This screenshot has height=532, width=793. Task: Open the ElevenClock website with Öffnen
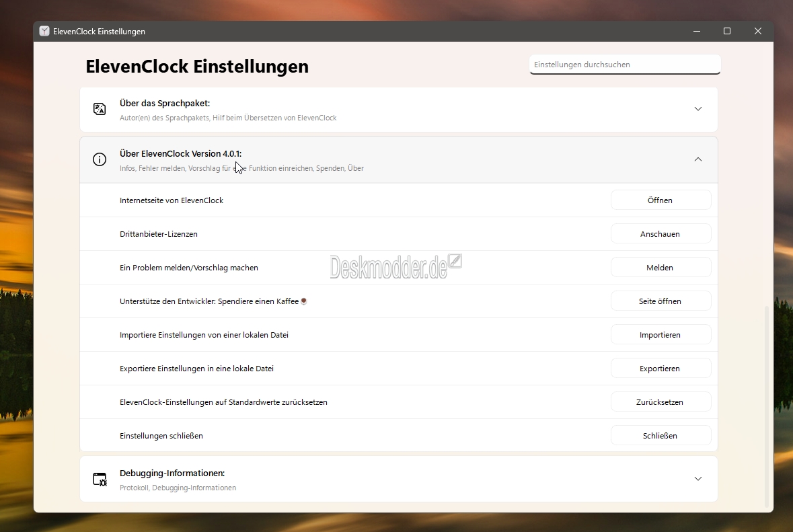660,200
